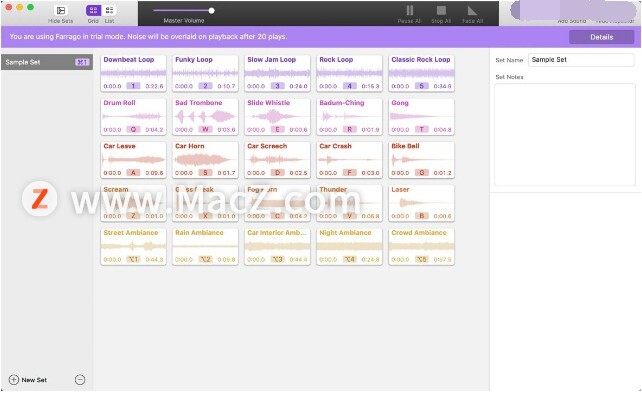Click shortcut badge ⌥4 on Night Ambiance
Screen dimensions: 642x397
click(x=349, y=259)
